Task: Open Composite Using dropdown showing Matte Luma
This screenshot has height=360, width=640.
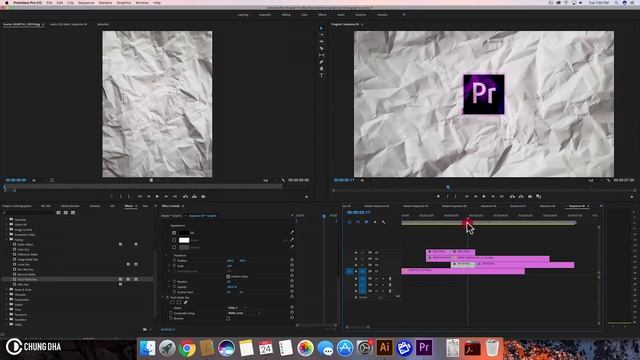Action: coord(244,313)
